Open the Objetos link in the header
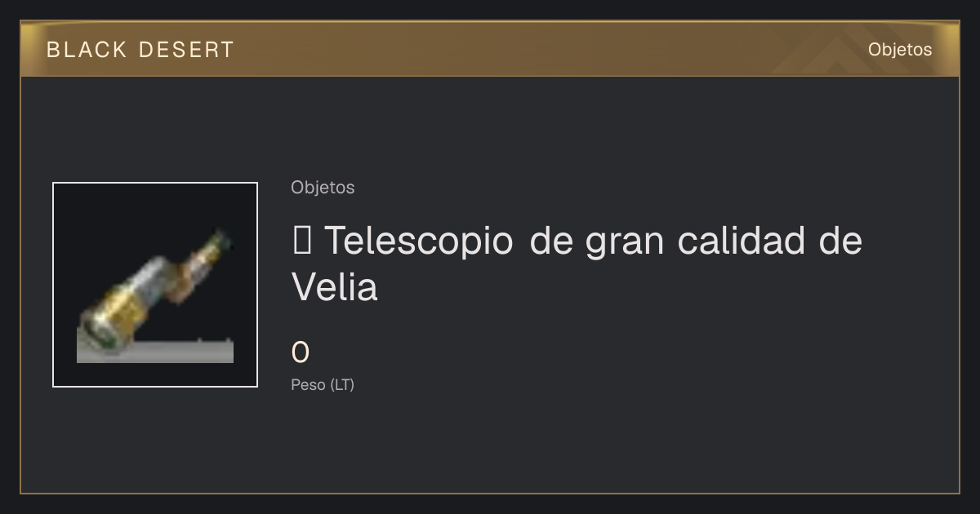Viewport: 980px width, 514px height. coord(900,50)
